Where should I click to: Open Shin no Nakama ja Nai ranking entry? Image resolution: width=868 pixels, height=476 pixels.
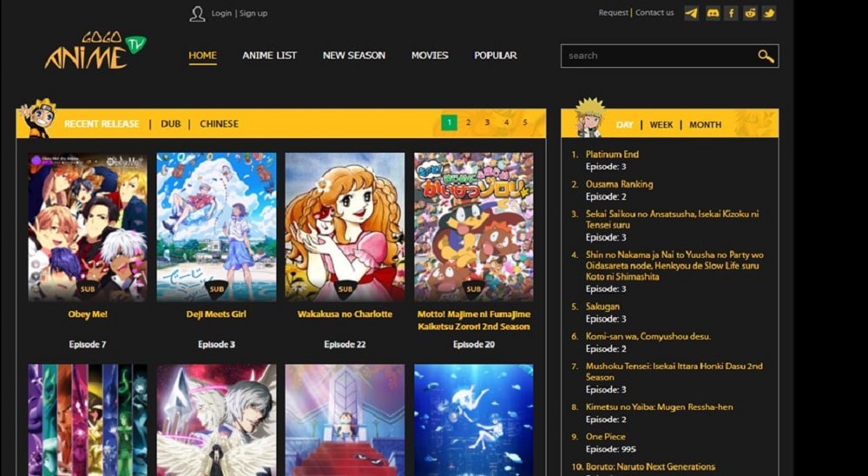click(x=674, y=266)
